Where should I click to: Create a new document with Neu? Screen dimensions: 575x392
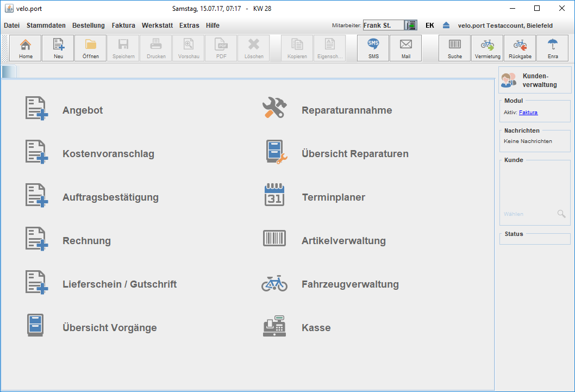click(58, 48)
